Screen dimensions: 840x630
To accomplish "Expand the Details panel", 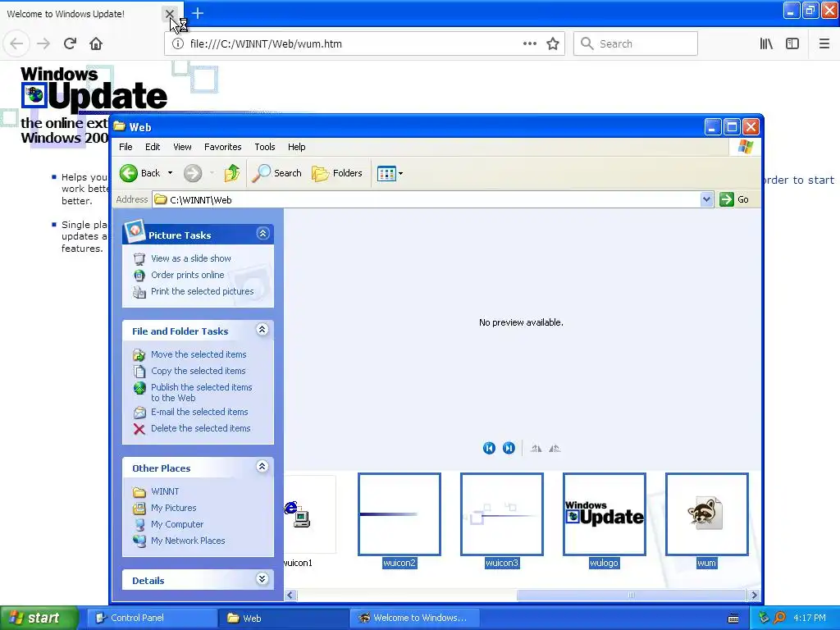I will [262, 578].
